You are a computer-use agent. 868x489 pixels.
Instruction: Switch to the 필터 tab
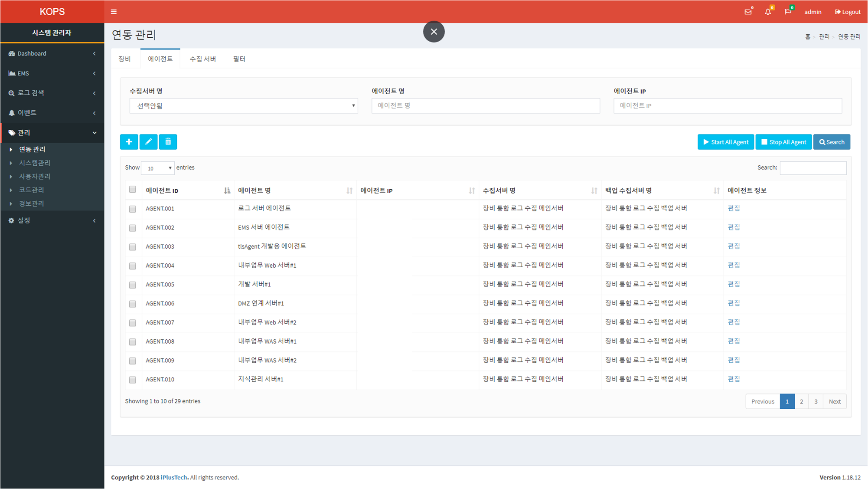(x=239, y=59)
